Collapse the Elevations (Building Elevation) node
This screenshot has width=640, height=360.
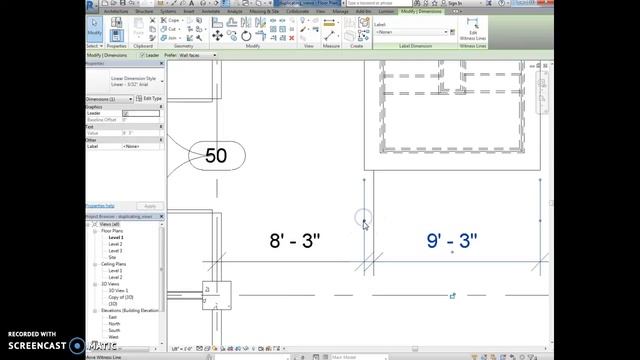point(95,311)
